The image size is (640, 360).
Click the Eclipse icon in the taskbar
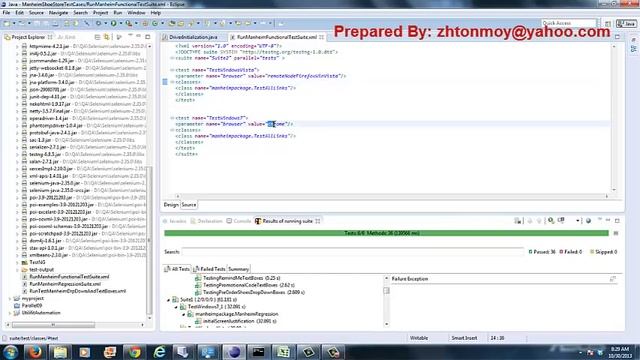233,352
